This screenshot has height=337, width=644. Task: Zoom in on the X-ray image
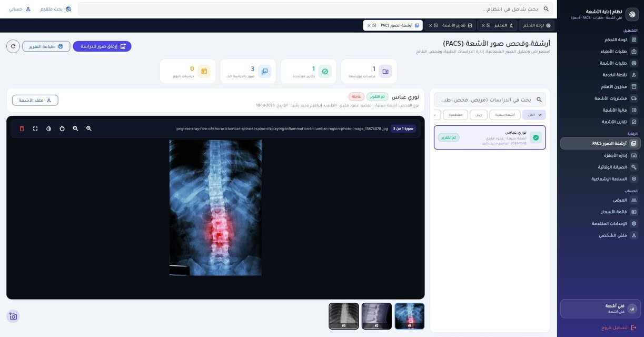click(88, 128)
